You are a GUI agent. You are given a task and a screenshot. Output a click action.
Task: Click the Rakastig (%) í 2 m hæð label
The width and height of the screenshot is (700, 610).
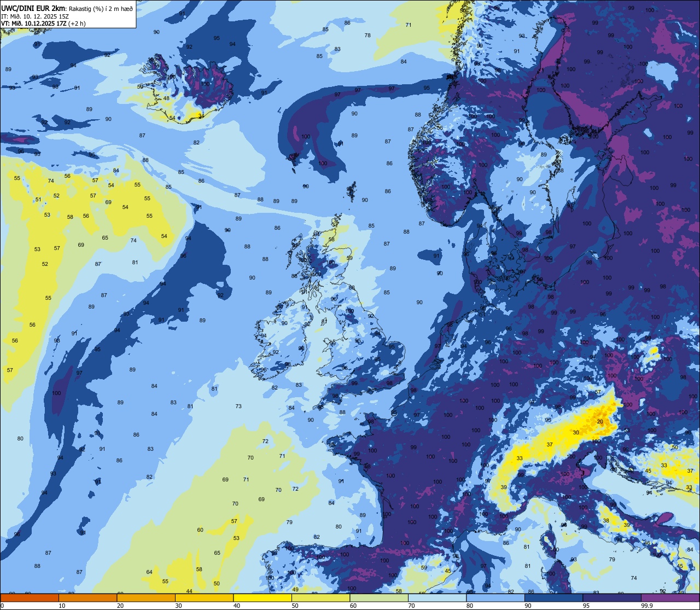click(x=101, y=9)
